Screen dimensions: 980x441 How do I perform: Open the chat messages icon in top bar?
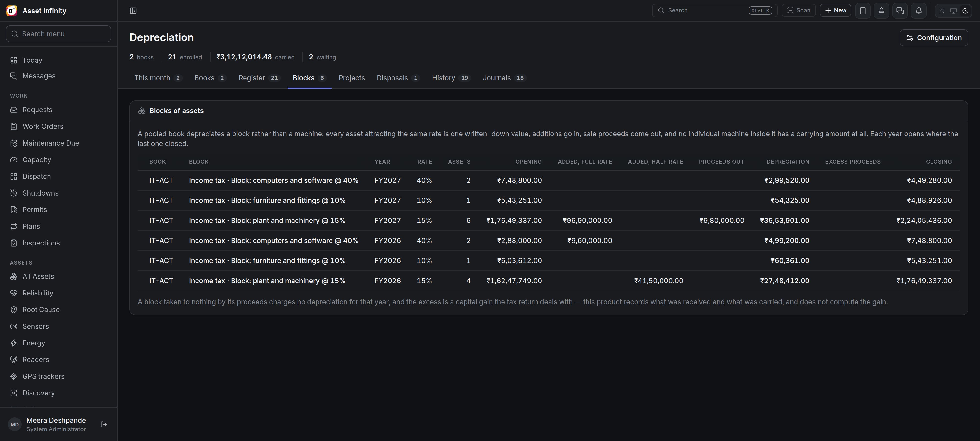pyautogui.click(x=900, y=11)
